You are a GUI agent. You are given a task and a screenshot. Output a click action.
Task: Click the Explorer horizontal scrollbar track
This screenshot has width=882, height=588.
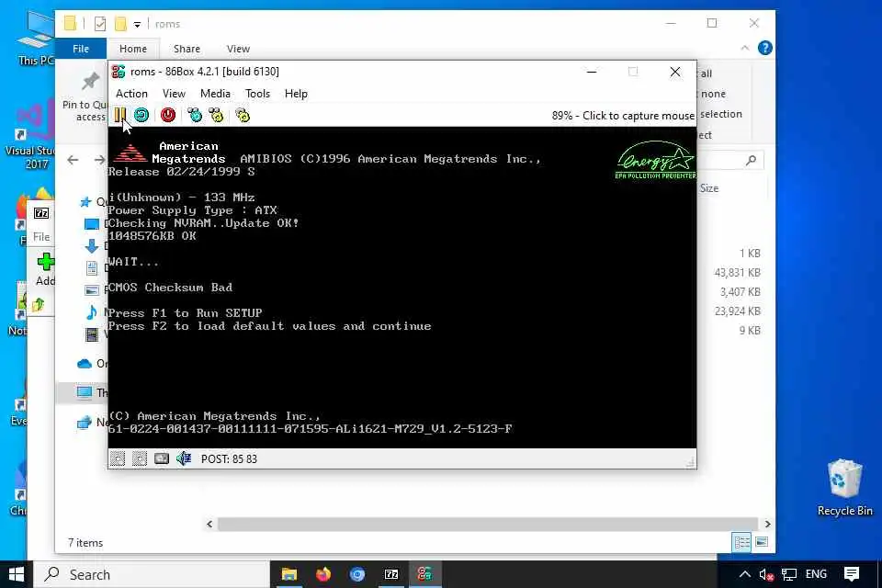tap(488, 524)
